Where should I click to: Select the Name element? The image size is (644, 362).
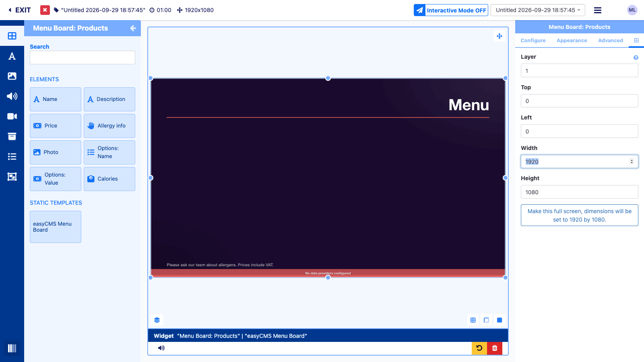tap(56, 99)
